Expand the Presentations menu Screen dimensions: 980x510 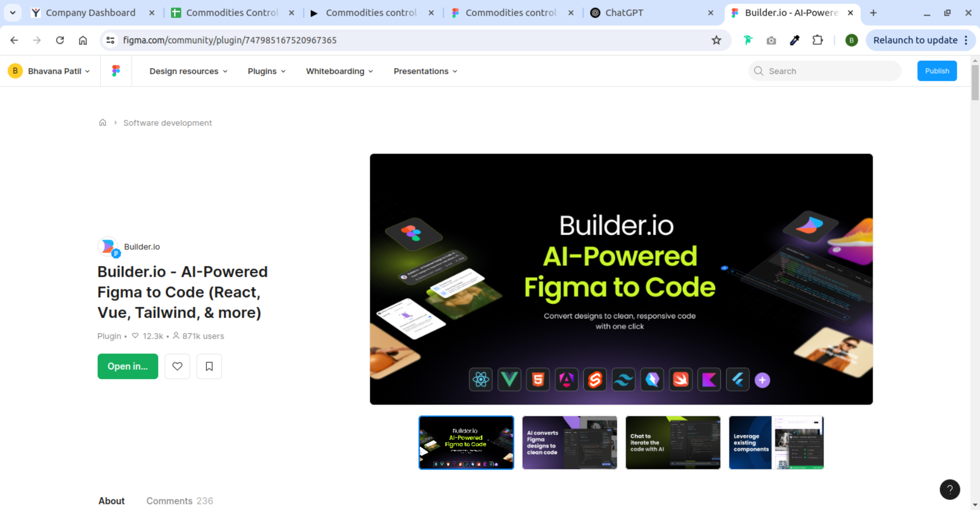pyautogui.click(x=425, y=71)
